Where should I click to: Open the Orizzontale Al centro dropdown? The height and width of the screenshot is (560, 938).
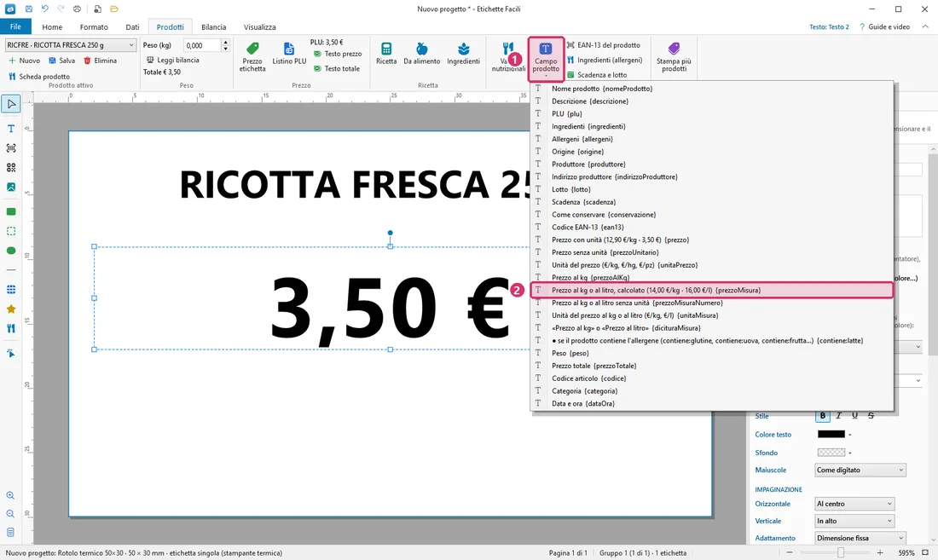pos(854,504)
